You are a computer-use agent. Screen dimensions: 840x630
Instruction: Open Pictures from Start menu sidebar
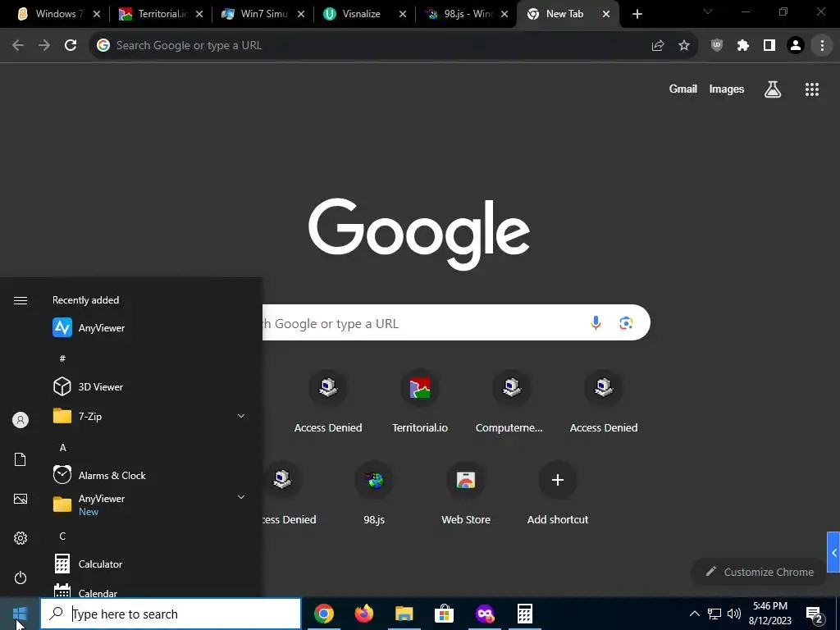[x=21, y=499]
